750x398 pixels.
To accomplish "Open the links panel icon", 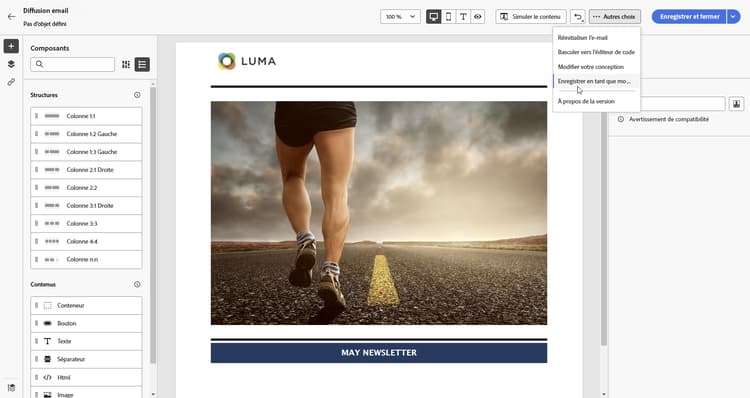I will pyautogui.click(x=11, y=82).
